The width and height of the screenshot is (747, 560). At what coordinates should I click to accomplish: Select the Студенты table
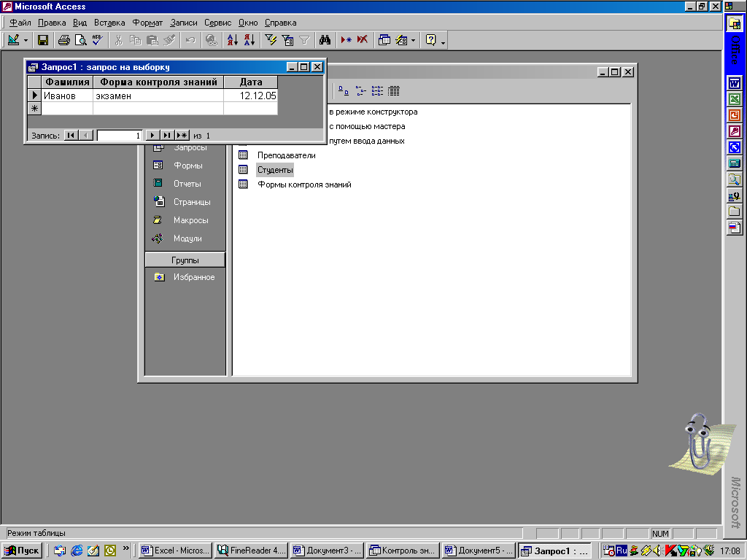tap(275, 170)
